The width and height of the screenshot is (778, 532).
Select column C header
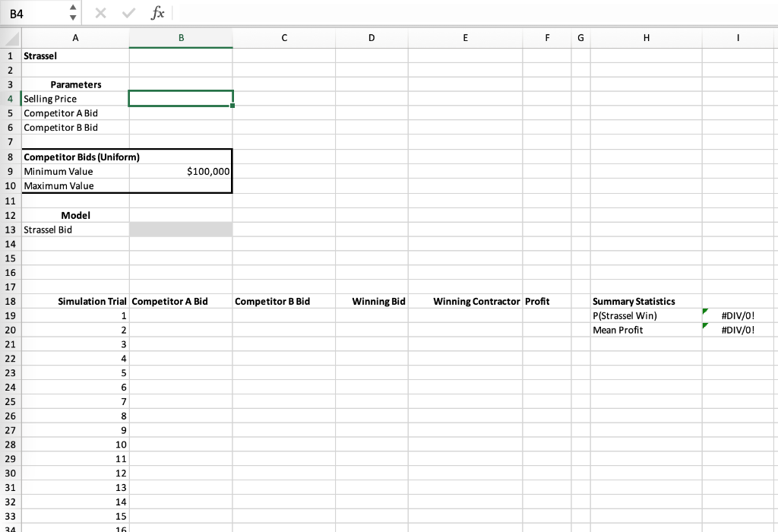pos(284,38)
